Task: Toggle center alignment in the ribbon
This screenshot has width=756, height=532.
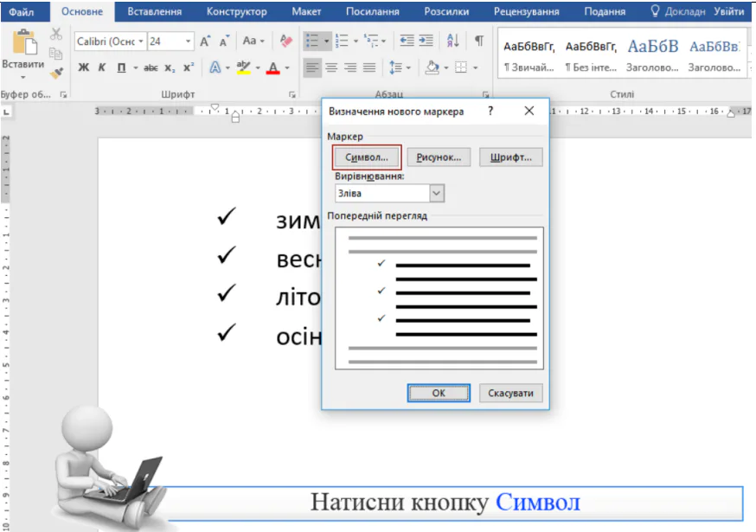Action: tap(331, 67)
